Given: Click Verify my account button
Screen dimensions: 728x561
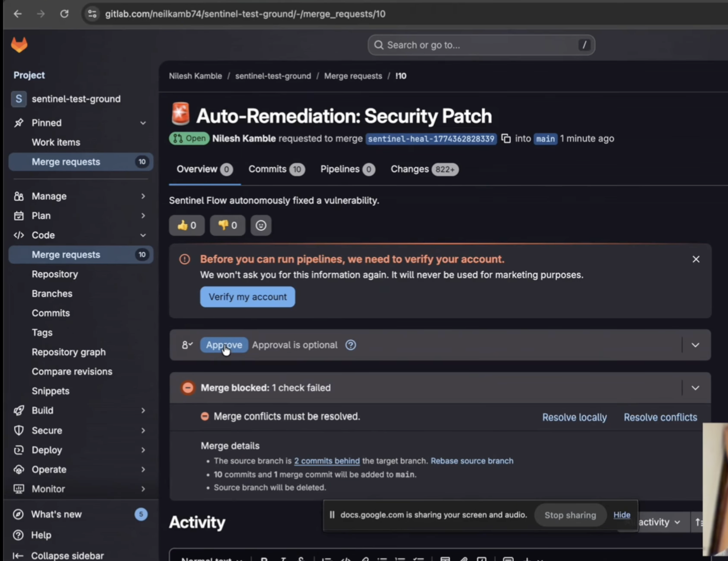Looking at the screenshot, I should click(247, 297).
